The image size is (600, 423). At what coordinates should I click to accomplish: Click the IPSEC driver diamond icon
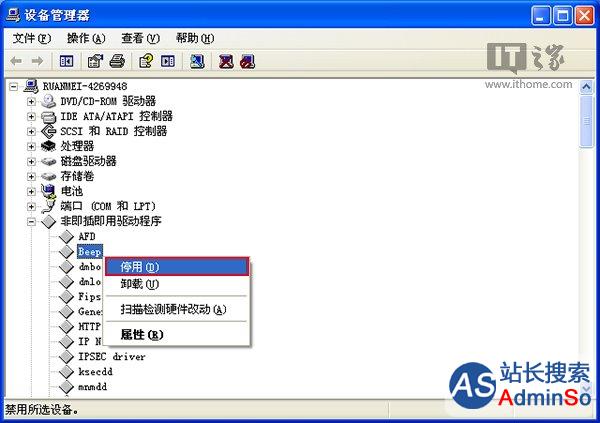tap(67, 357)
